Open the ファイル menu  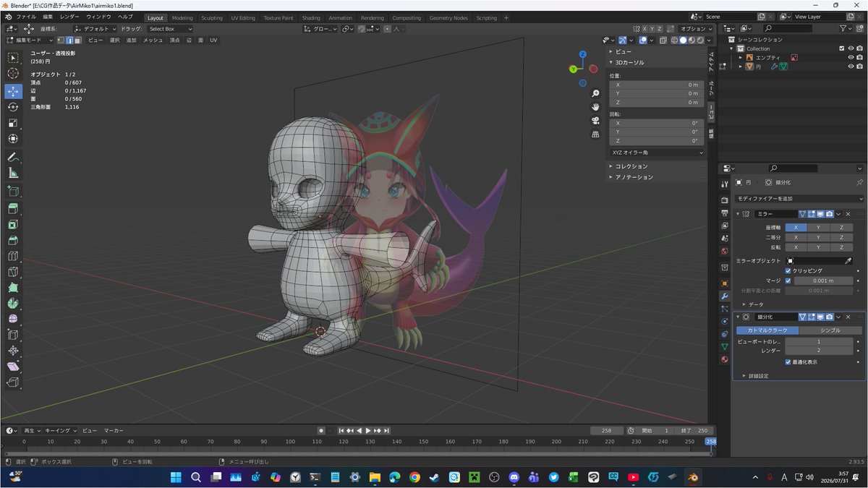pos(25,17)
